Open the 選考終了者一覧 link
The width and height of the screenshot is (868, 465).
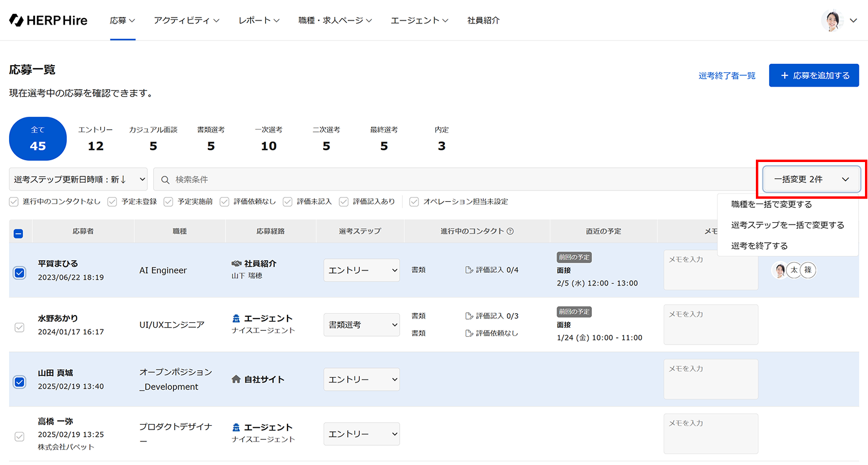tap(727, 76)
